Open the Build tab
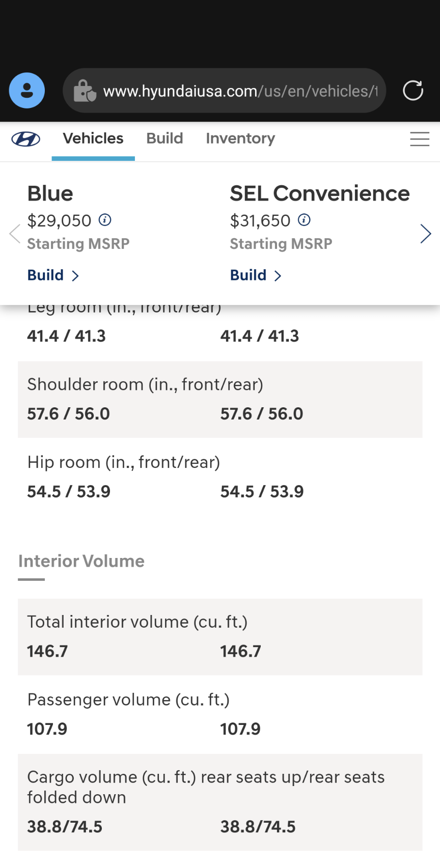Screen dimensions: 440x868 pos(164,138)
